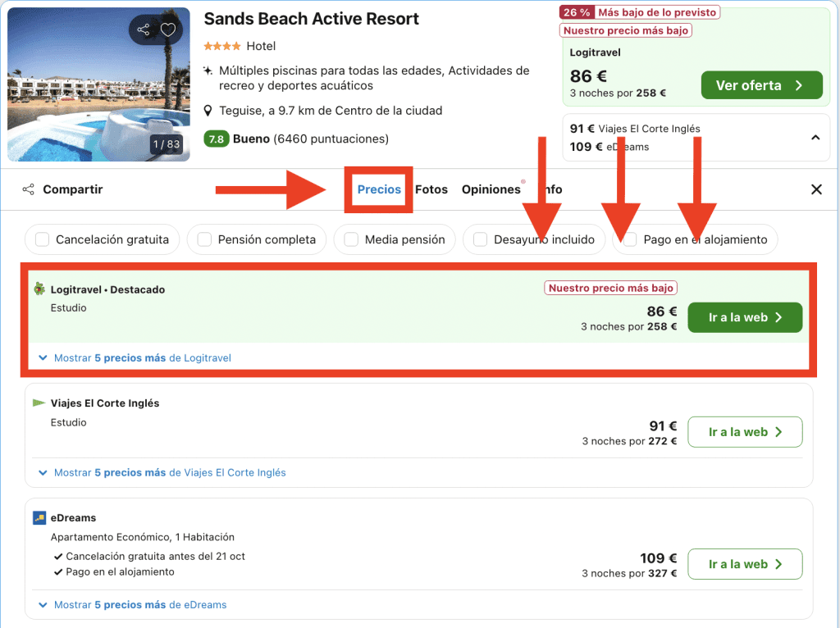Click the 1 / 83 photo counter
This screenshot has width=840, height=628.
tap(167, 144)
